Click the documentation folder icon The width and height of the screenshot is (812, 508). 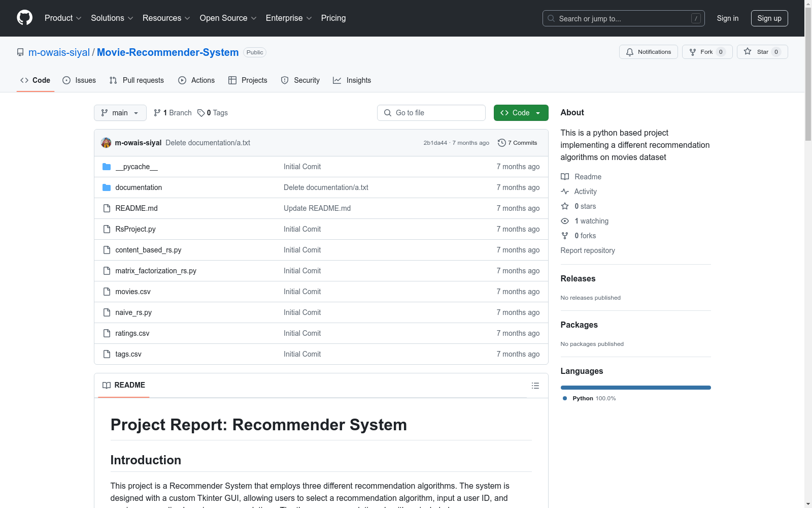[x=107, y=187]
